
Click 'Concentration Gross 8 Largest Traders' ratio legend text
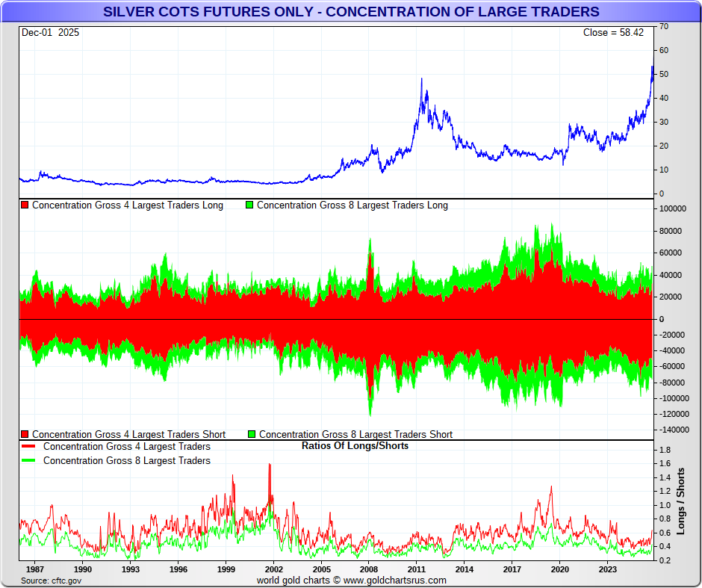click(127, 461)
